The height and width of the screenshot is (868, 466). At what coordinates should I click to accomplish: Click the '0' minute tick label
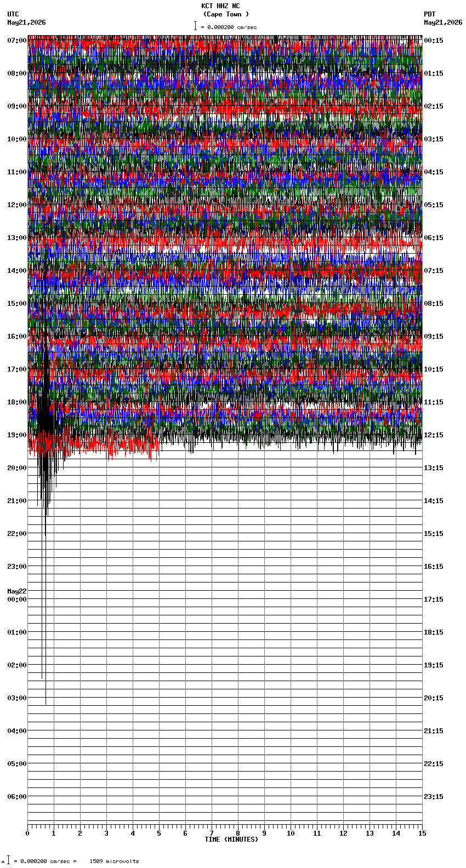[x=27, y=833]
